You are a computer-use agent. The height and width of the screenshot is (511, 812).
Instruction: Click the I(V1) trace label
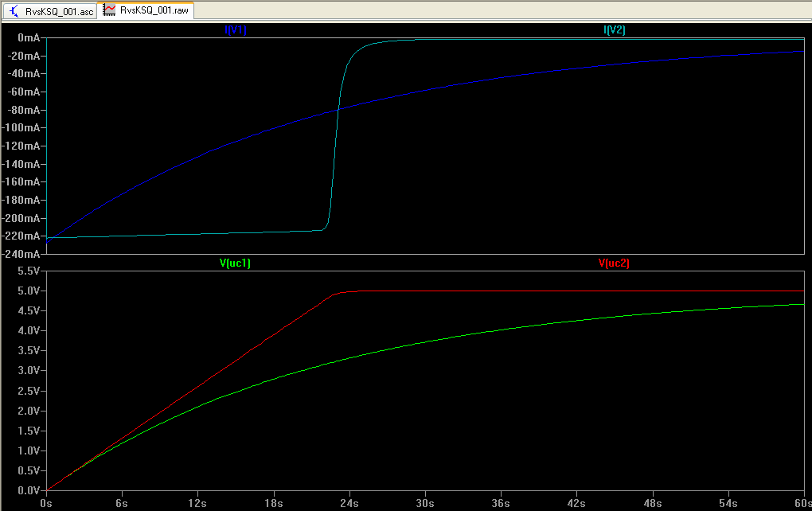[236, 30]
